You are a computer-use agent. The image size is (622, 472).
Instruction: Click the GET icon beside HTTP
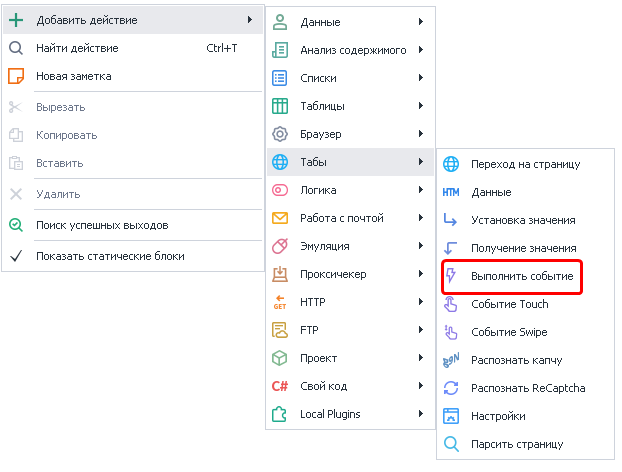(x=281, y=302)
